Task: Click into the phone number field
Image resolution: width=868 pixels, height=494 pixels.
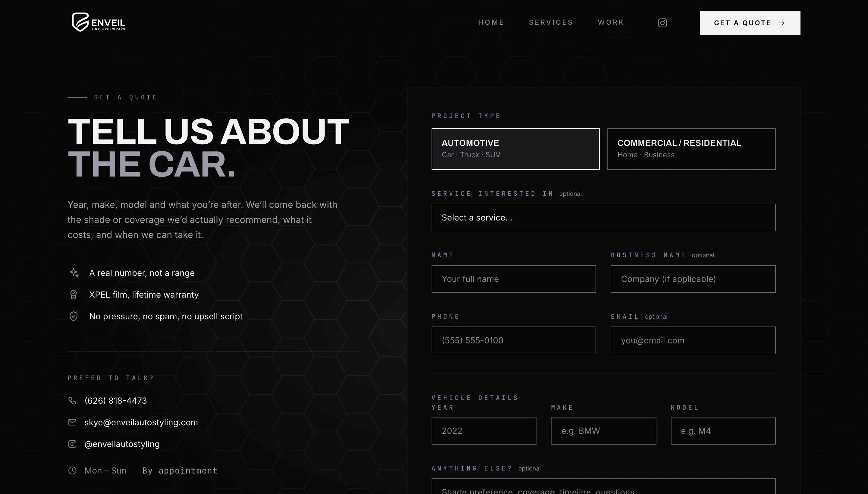Action: coord(514,340)
